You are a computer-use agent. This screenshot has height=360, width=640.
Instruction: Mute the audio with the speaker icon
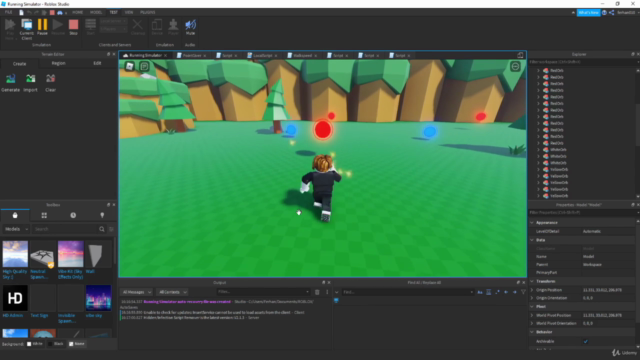pyautogui.click(x=190, y=27)
